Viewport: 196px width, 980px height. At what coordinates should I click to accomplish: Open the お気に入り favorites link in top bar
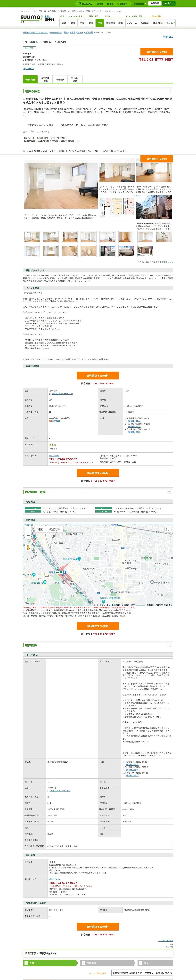86,3
